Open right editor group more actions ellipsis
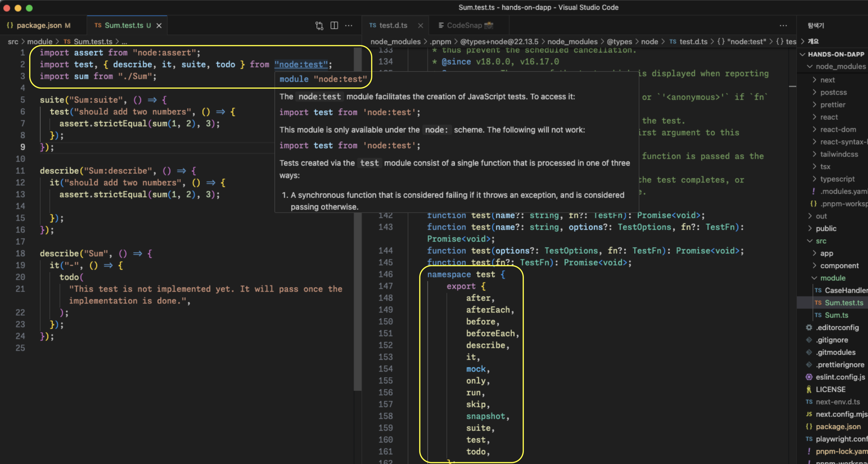The image size is (868, 464). coord(783,26)
